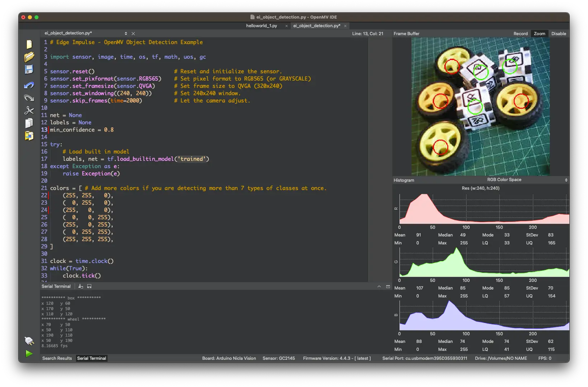Toggle Disable for the Frame Buffer

559,34
